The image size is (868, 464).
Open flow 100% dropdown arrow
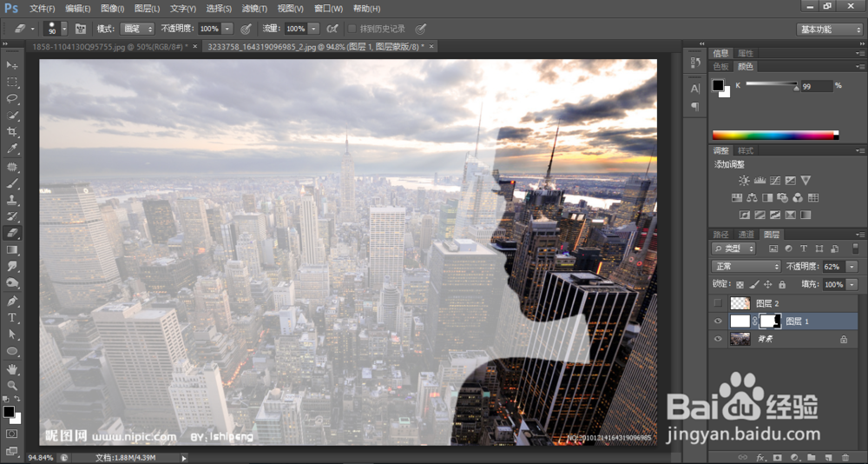314,29
